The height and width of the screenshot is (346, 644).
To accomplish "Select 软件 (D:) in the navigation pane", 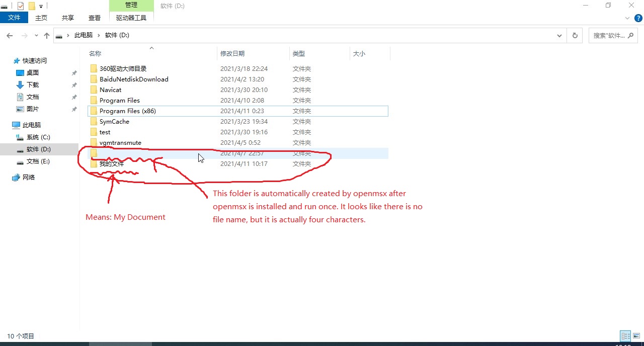I will (39, 149).
